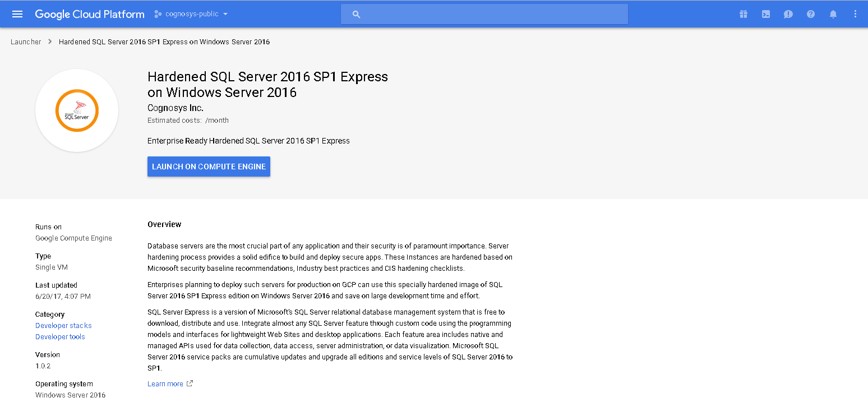Open the help question mark icon

[x=811, y=14]
